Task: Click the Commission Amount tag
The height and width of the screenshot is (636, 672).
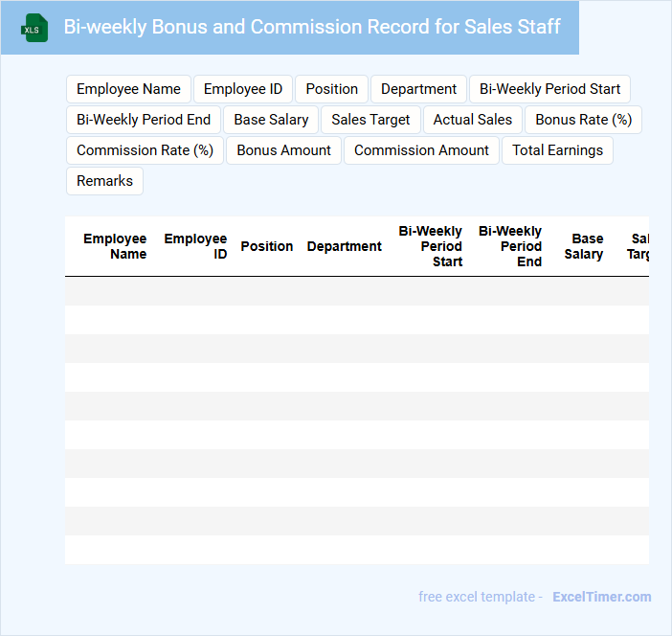Action: pyautogui.click(x=421, y=150)
